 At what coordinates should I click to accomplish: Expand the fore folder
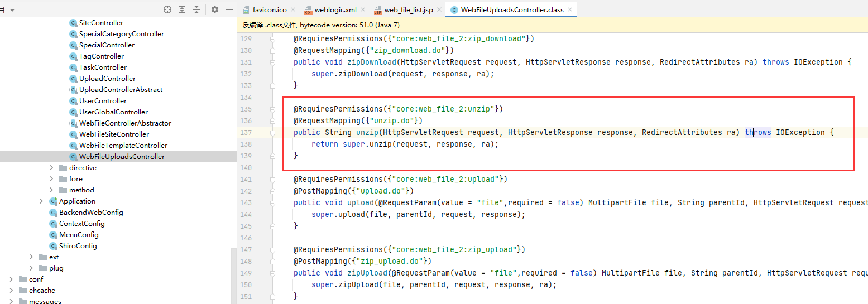pos(51,179)
